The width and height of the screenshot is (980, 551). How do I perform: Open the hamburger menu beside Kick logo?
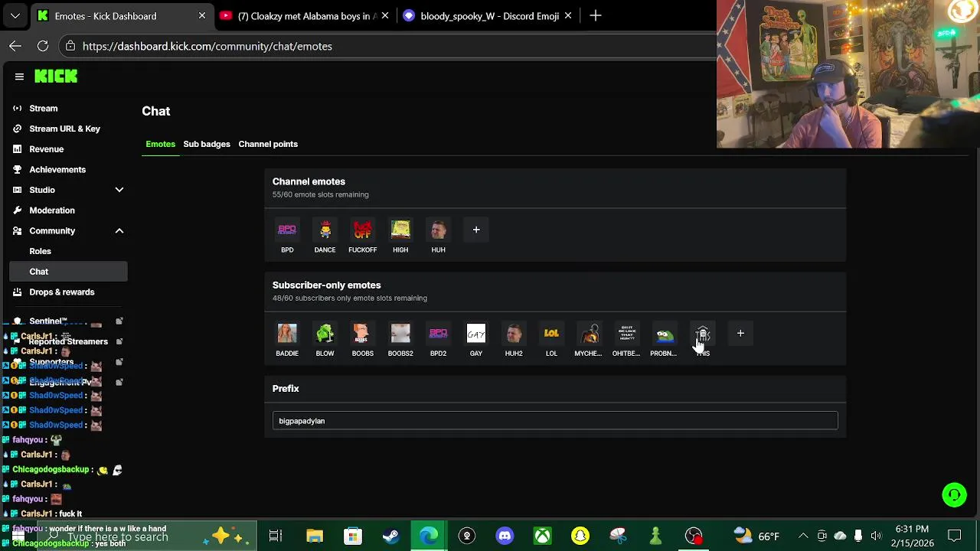pos(19,77)
